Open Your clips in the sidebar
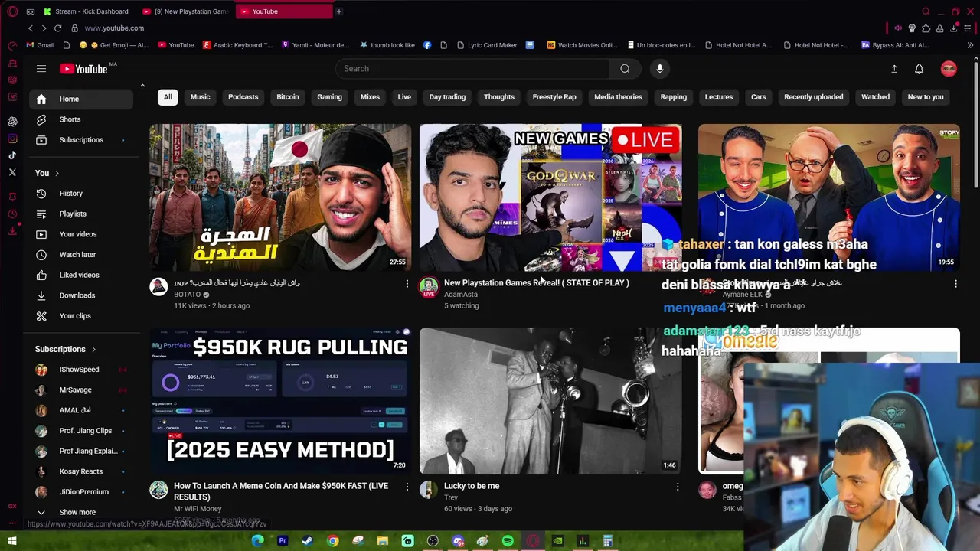The width and height of the screenshot is (980, 551). click(80, 316)
